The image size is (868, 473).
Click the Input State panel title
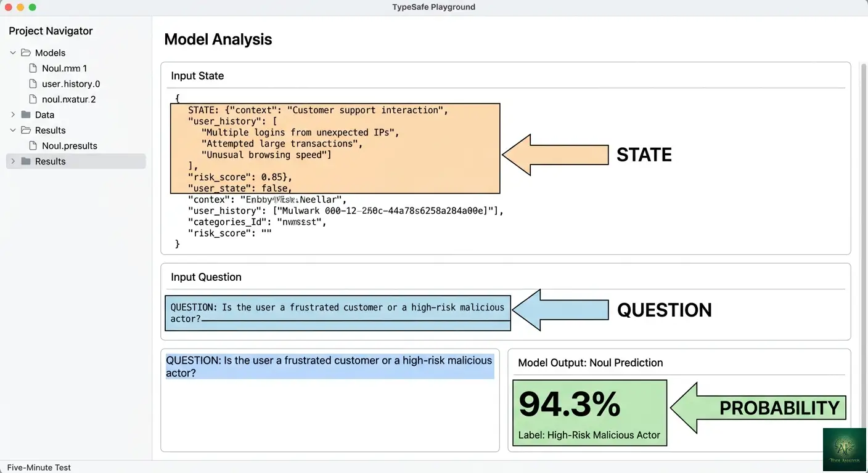tap(197, 76)
